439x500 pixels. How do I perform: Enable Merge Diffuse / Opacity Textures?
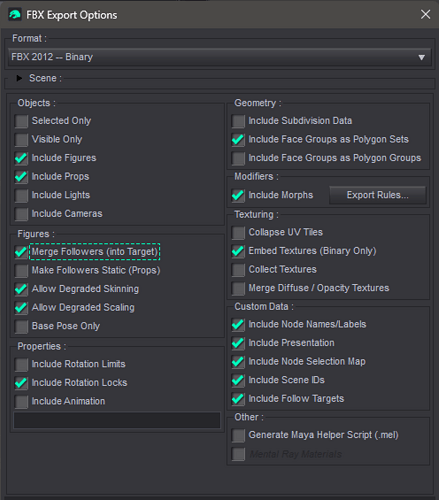click(238, 288)
